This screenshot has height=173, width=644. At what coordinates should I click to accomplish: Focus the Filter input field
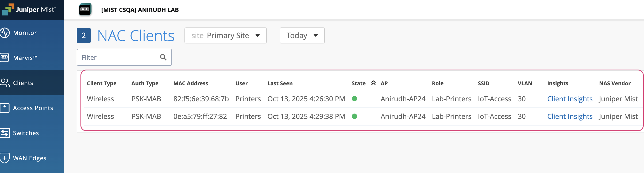point(119,57)
